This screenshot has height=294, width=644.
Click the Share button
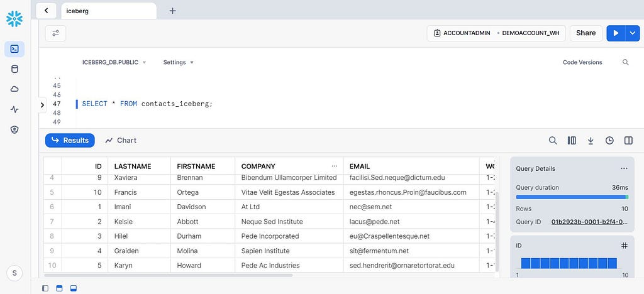pos(586,33)
